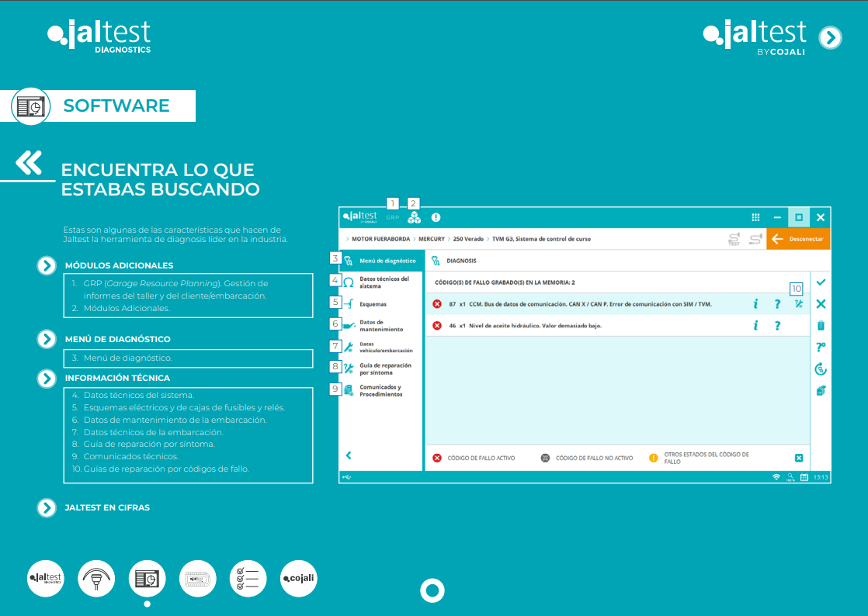Open Datos vehículo/embarcación
This screenshot has height=616, width=868.
tap(381, 348)
